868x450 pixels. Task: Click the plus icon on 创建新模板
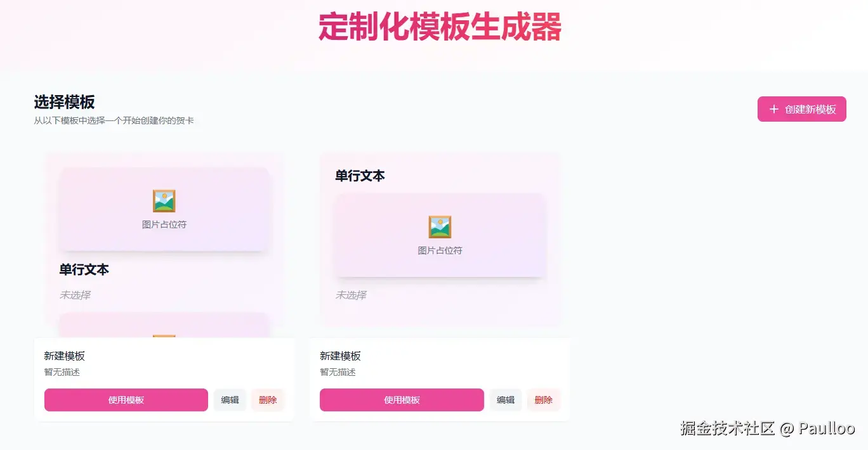[773, 109]
